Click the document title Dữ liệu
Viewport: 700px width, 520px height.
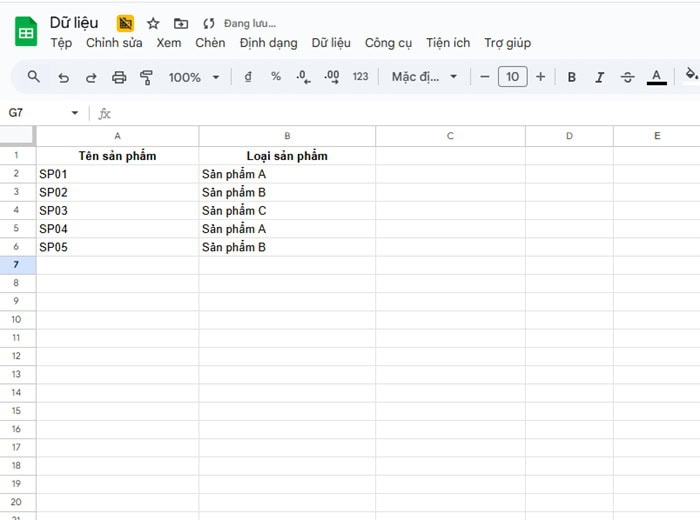pos(74,23)
